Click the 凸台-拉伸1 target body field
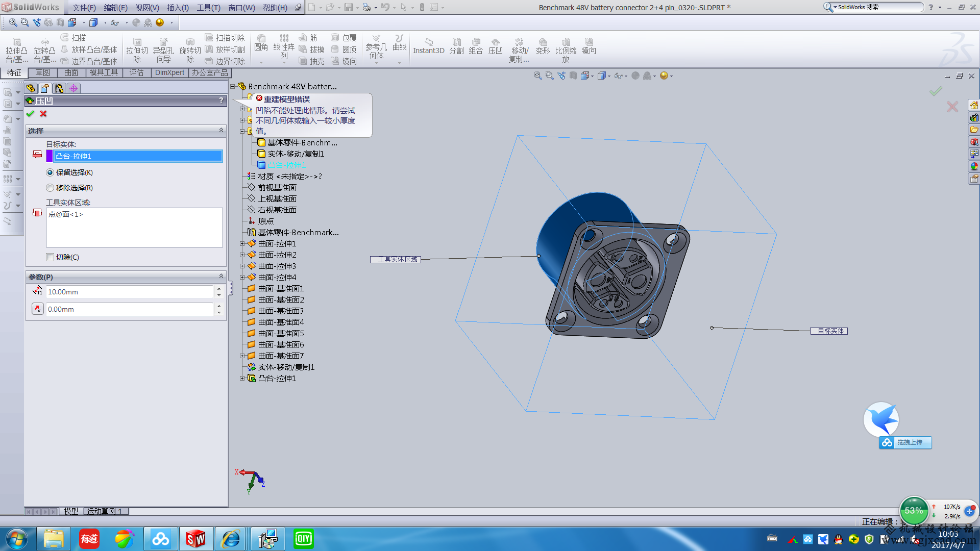The height and width of the screenshot is (551, 980). 138,156
